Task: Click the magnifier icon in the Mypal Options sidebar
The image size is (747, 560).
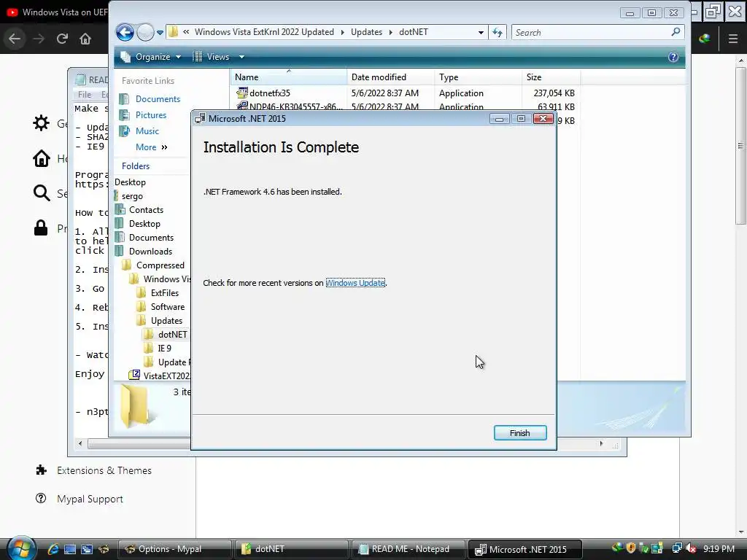Action: [41, 192]
